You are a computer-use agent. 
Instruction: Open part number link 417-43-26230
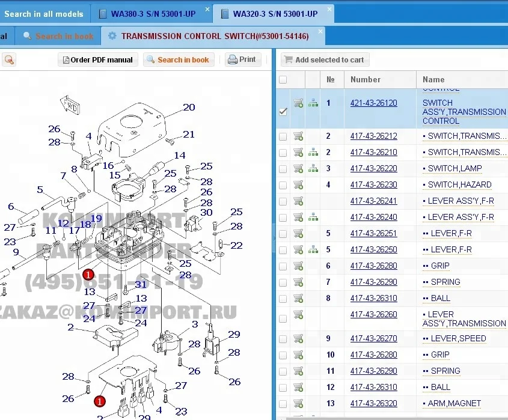(x=373, y=185)
